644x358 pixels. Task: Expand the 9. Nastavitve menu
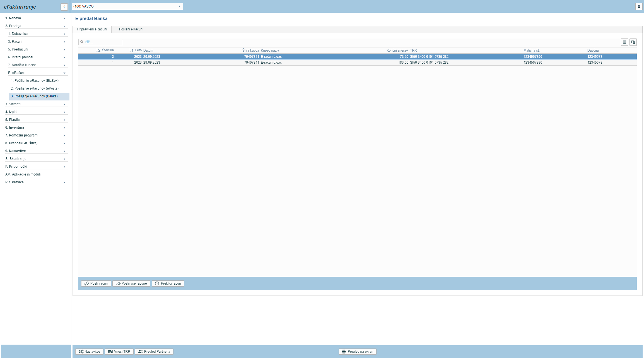point(36,151)
